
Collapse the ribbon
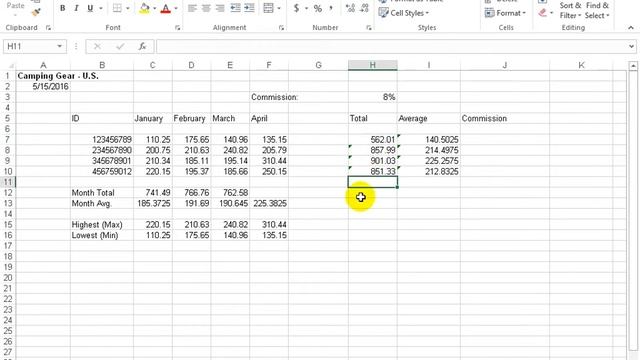[x=631, y=28]
